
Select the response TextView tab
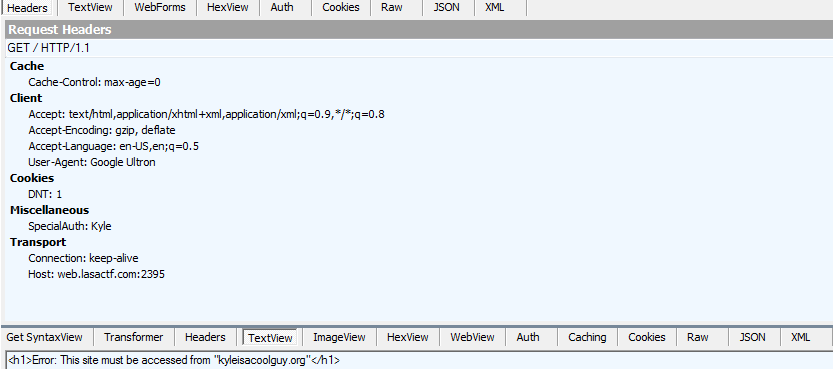click(270, 338)
